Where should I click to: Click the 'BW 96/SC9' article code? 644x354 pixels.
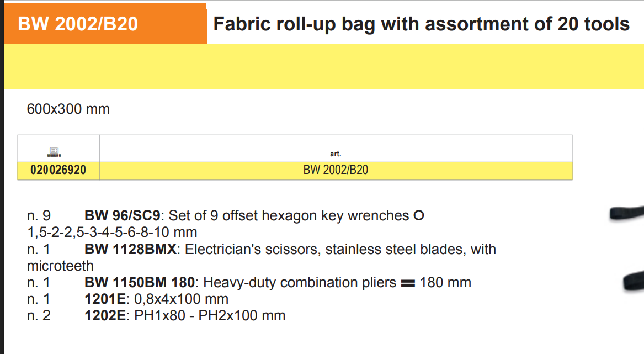tap(122, 216)
